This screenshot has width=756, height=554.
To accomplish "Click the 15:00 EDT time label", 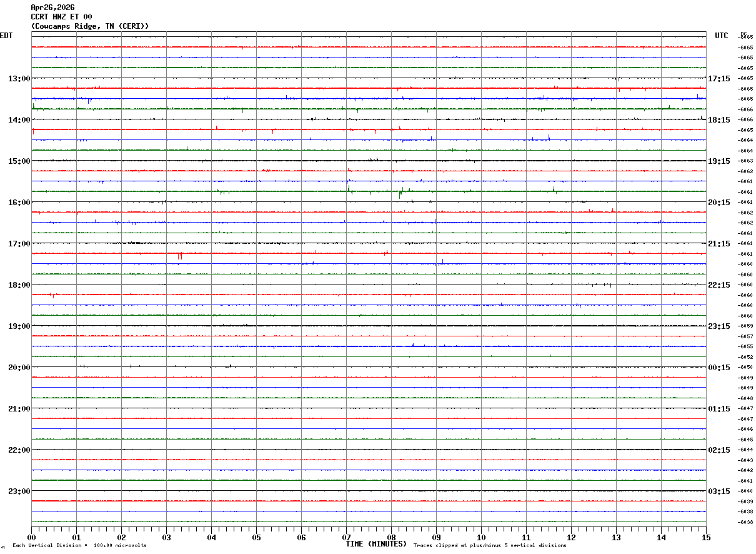I will (x=19, y=161).
